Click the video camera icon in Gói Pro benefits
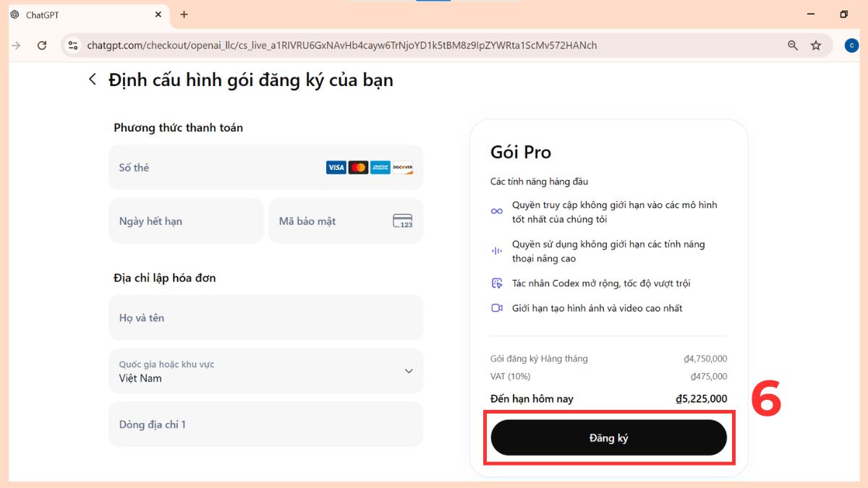The image size is (868, 488). pyautogui.click(x=497, y=307)
